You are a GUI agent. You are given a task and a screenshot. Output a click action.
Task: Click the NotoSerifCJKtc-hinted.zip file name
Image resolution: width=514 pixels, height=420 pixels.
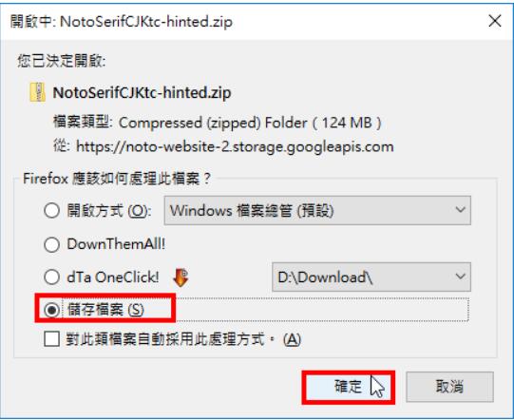(x=142, y=93)
